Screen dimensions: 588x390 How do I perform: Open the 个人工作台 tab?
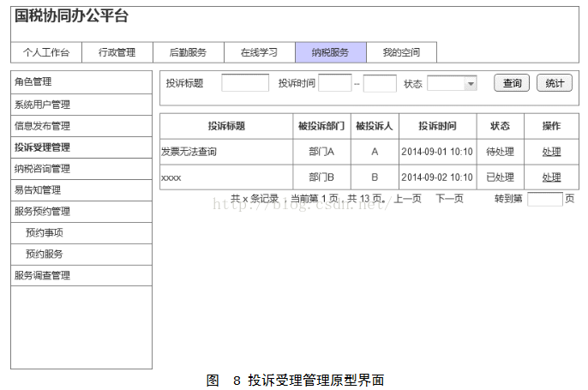click(46, 52)
